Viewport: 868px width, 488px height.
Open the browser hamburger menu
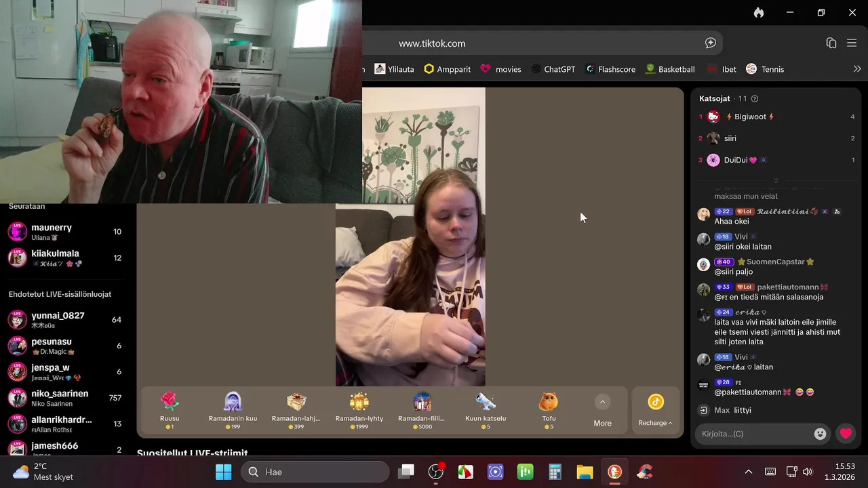click(x=852, y=43)
